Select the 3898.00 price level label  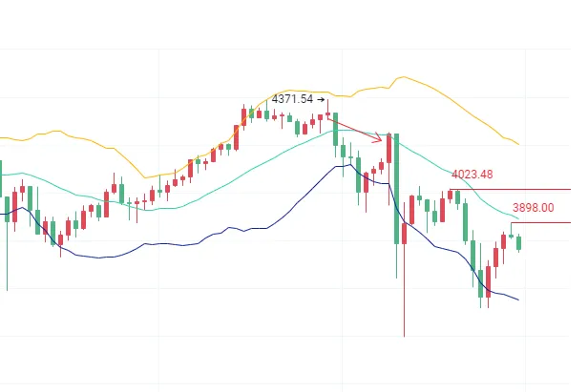pyautogui.click(x=533, y=207)
